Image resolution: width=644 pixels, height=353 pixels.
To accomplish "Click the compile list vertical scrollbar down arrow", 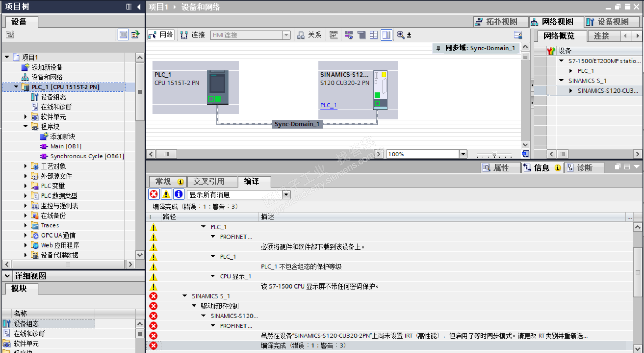I will (x=638, y=349).
